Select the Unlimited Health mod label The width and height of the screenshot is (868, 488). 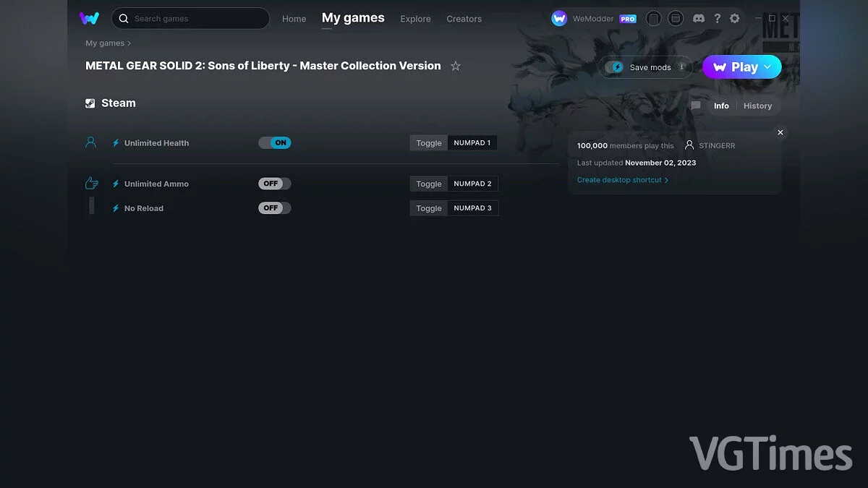(x=156, y=143)
